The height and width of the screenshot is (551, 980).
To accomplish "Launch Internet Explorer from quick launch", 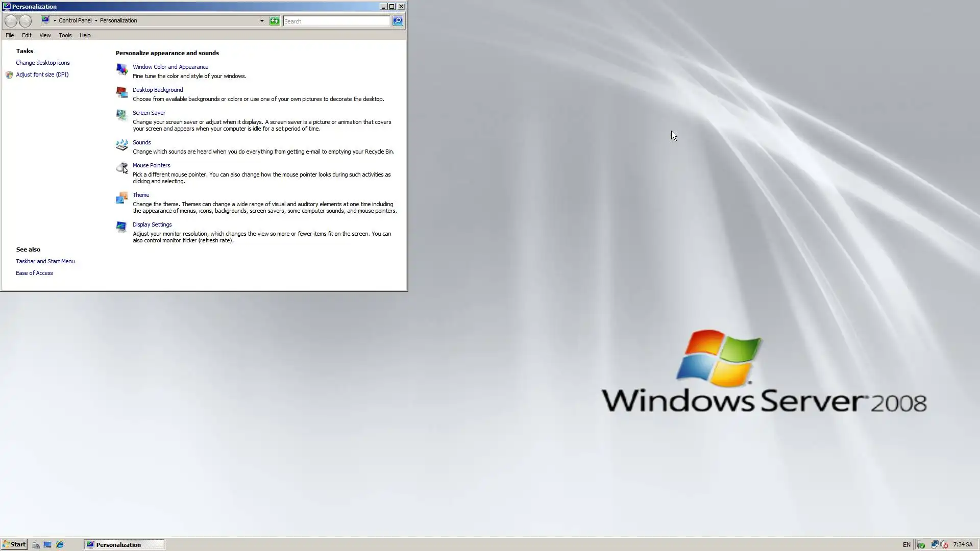I will click(60, 544).
